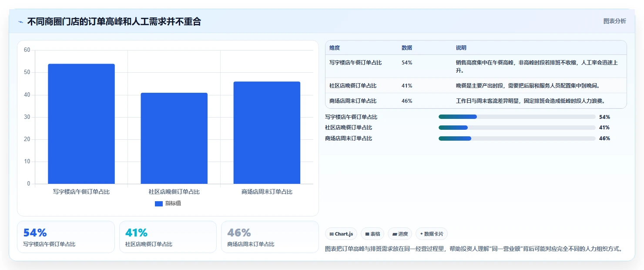Toggle the 指标值 legend color box

click(159, 203)
